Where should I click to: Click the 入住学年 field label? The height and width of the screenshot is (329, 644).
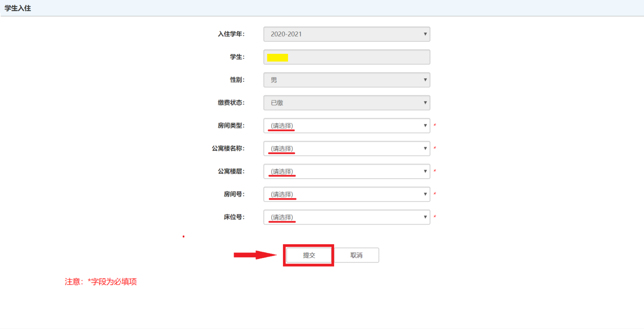(x=231, y=34)
